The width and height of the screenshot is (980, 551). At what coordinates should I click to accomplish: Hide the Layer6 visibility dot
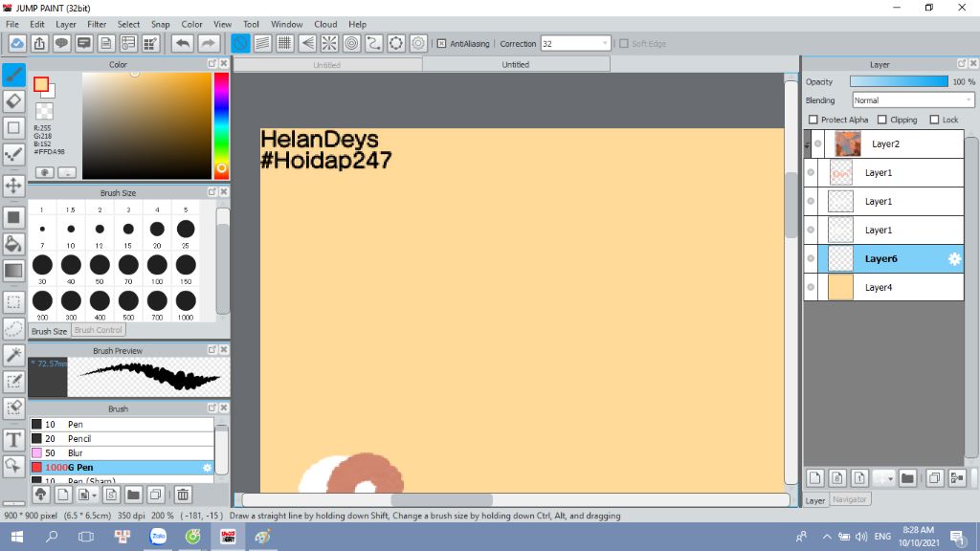pyautogui.click(x=811, y=258)
